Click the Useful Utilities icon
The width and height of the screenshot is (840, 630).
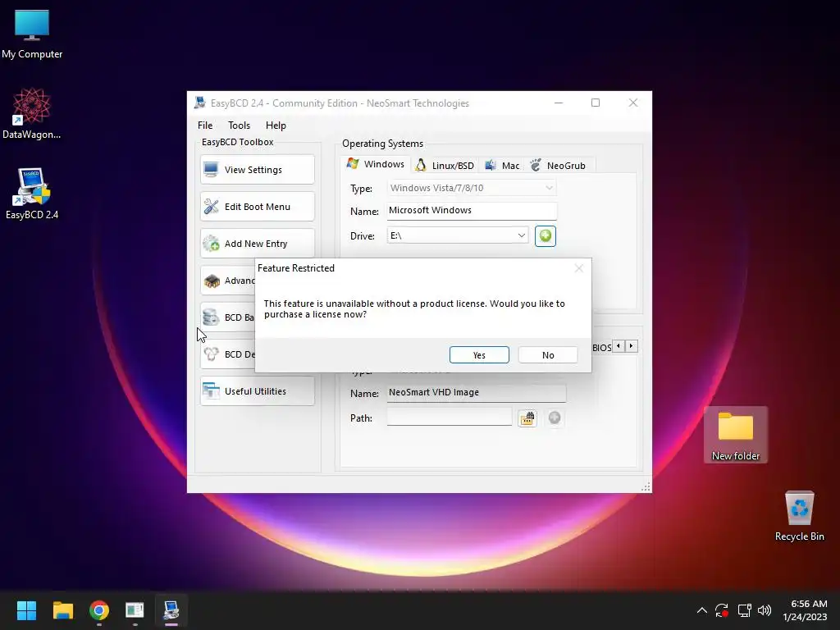pos(211,391)
